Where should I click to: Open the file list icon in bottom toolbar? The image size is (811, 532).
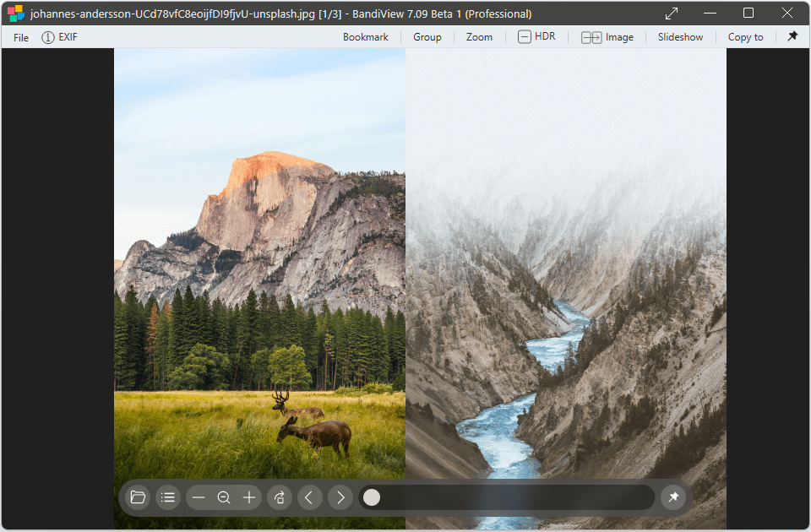tap(168, 497)
